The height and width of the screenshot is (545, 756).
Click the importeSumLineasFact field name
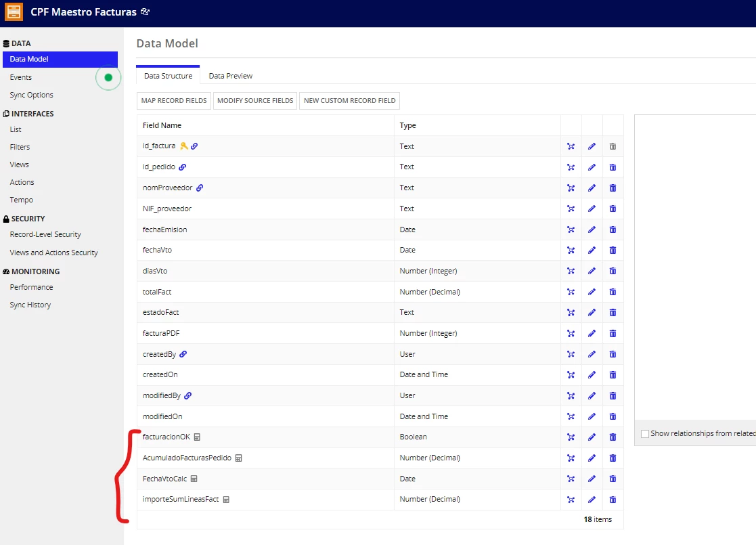tap(181, 499)
